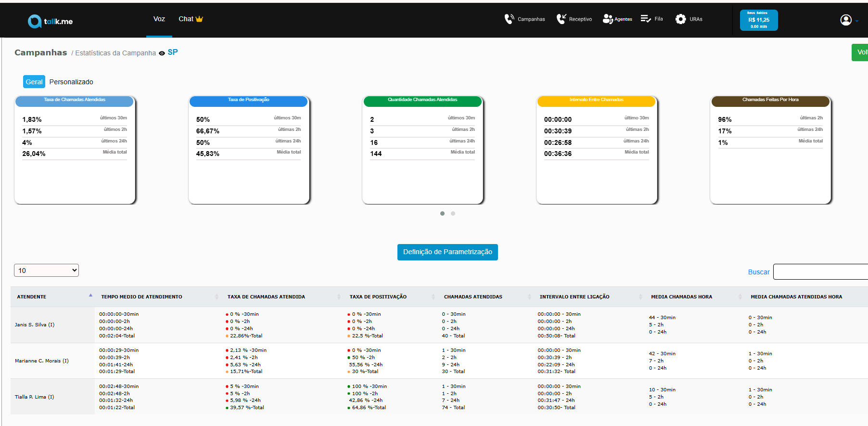The height and width of the screenshot is (426, 868).
Task: Click the Buscar search input field
Action: point(820,272)
